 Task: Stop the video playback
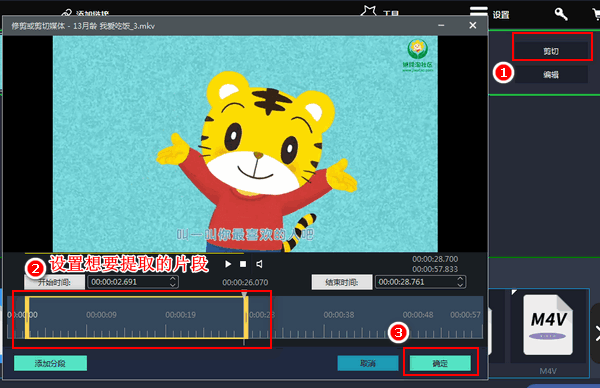(243, 264)
